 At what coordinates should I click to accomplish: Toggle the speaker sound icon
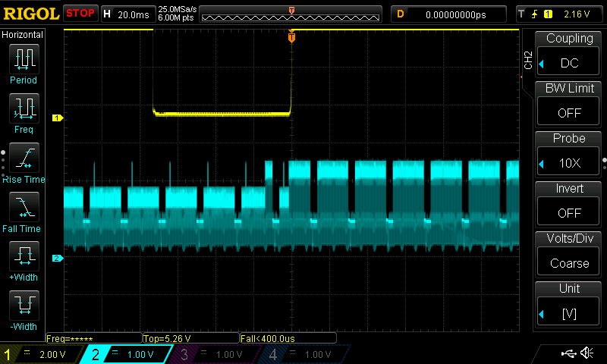point(587,353)
